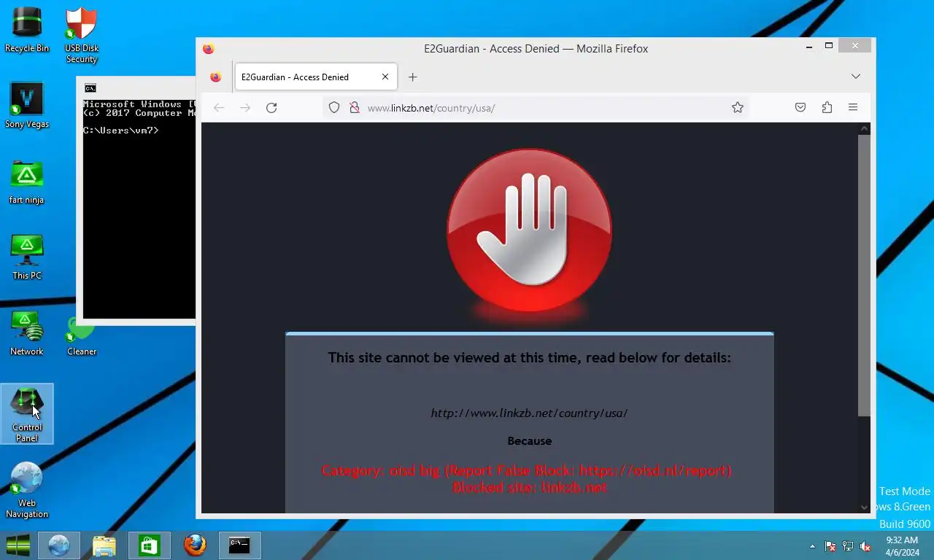
Task: Select the E2Guardian - Access Denied tab
Action: 315,77
